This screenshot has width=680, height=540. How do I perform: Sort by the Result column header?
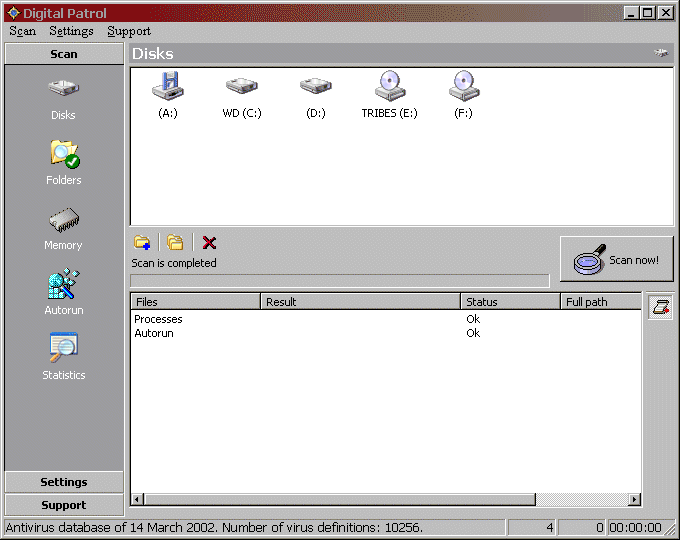click(x=360, y=301)
